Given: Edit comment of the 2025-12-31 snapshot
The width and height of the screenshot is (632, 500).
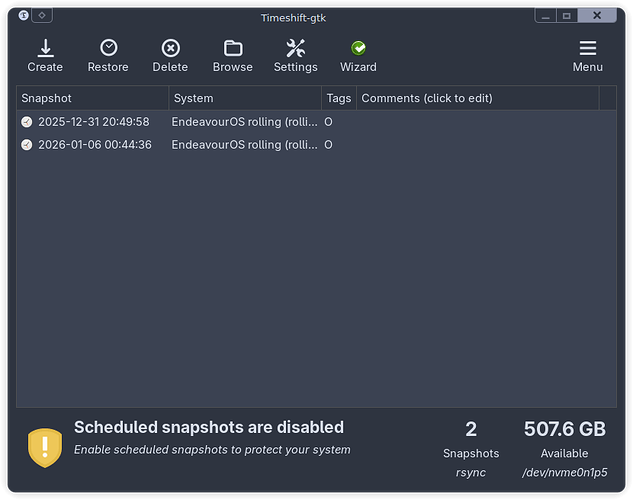Looking at the screenshot, I should coord(477,122).
